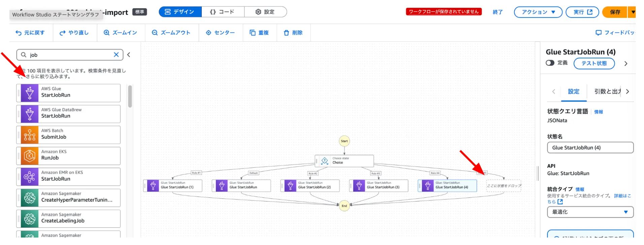Image resolution: width=644 pixels, height=245 pixels.
Task: Select the AWS Batch SubmitJob icon
Action: point(30,135)
